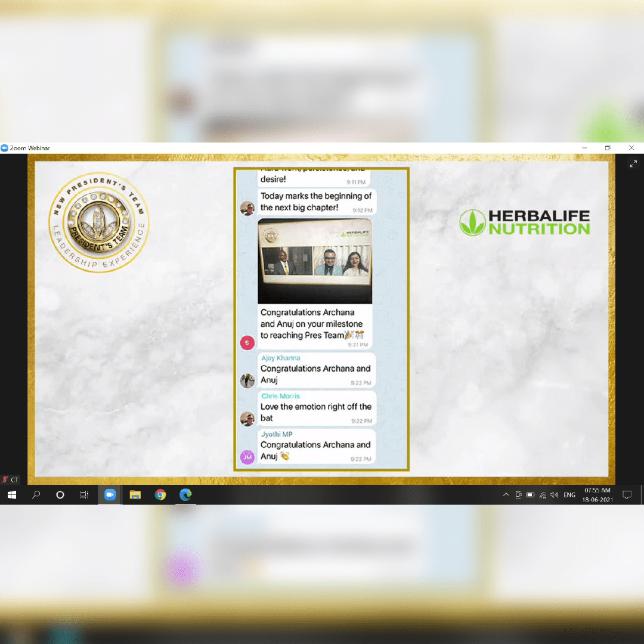Select Zoom app icon in taskbar
Viewport: 644px width, 644px height.
click(x=110, y=495)
